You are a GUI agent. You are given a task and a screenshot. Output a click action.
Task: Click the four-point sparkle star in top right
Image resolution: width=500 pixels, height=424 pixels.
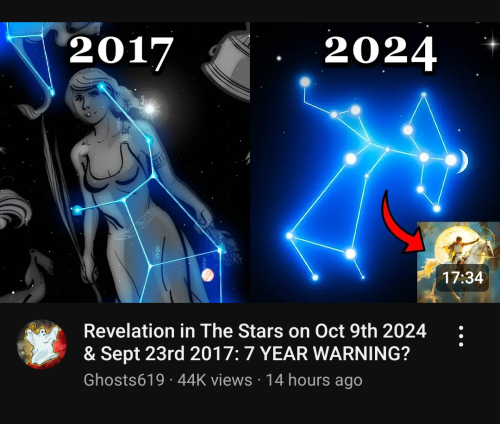pos(493,44)
